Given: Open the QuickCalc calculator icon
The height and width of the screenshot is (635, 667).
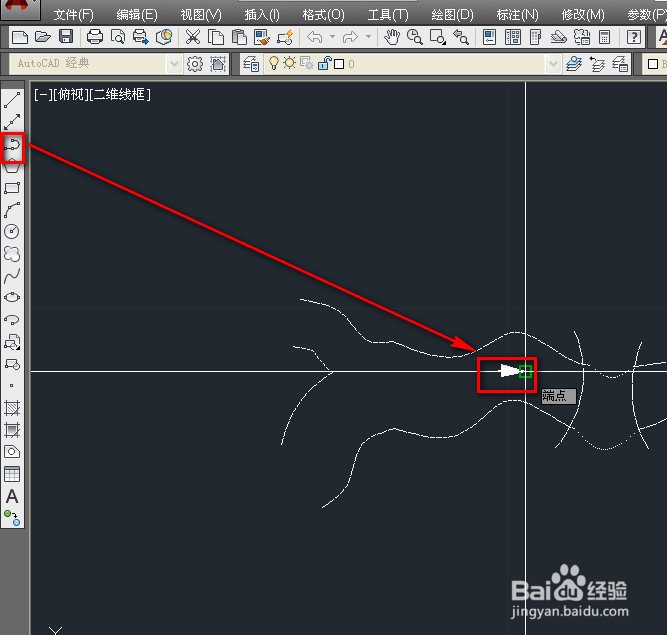Looking at the screenshot, I should (604, 37).
